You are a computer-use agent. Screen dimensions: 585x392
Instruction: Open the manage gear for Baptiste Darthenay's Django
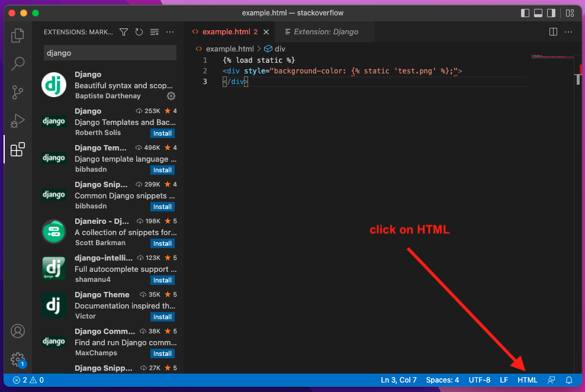(x=171, y=96)
